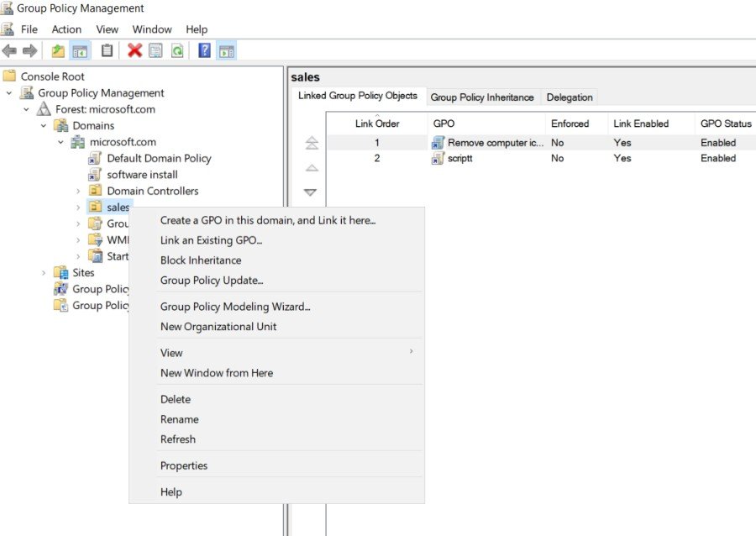
Task: Select the Default Domain Policy tree item
Action: [x=159, y=158]
